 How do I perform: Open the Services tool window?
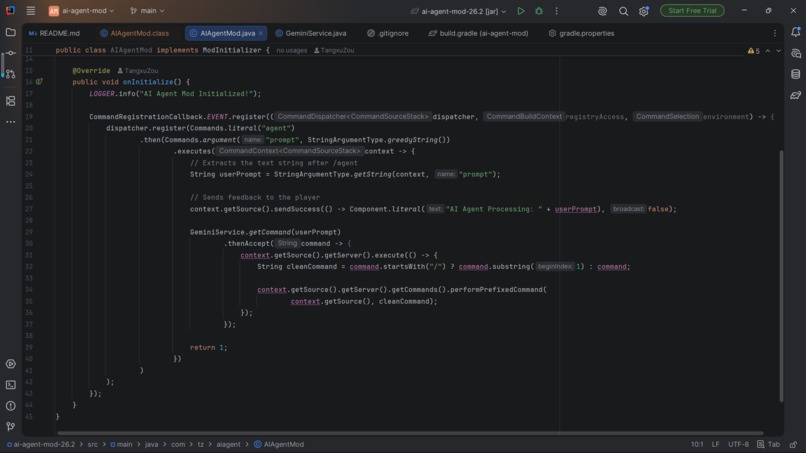pyautogui.click(x=10, y=364)
